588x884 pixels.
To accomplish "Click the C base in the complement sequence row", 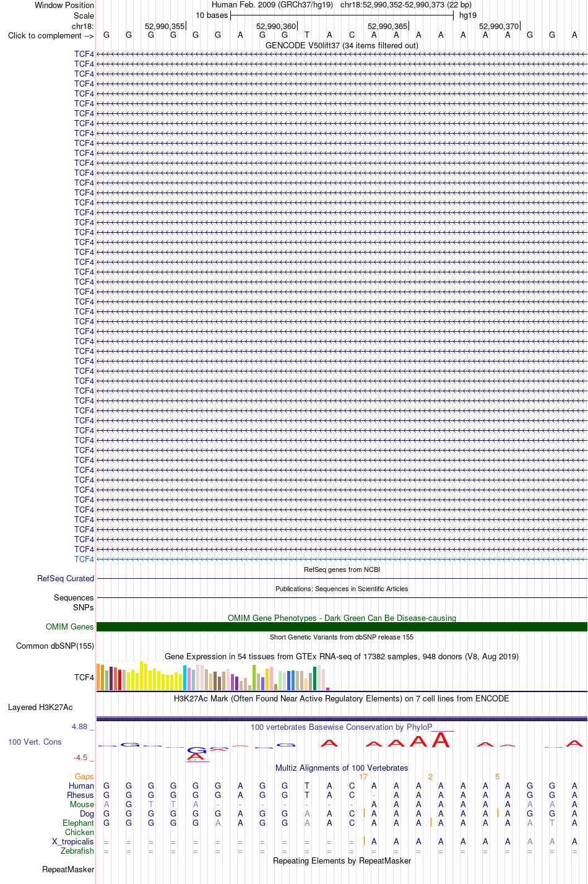I will (x=352, y=35).
